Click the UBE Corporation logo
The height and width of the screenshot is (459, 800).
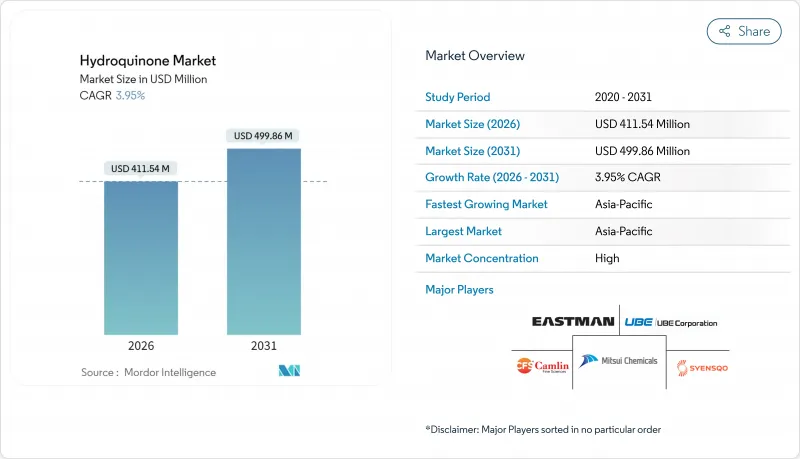click(x=669, y=323)
